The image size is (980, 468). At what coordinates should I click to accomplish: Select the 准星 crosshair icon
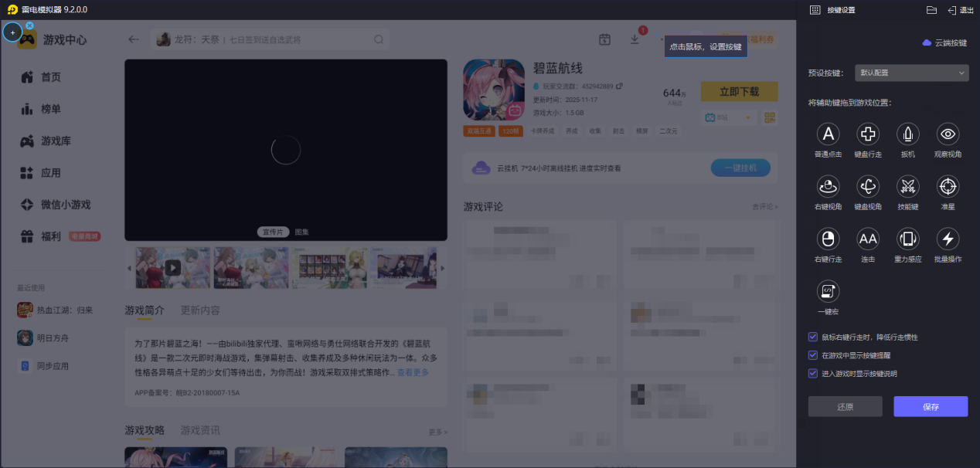[948, 186]
